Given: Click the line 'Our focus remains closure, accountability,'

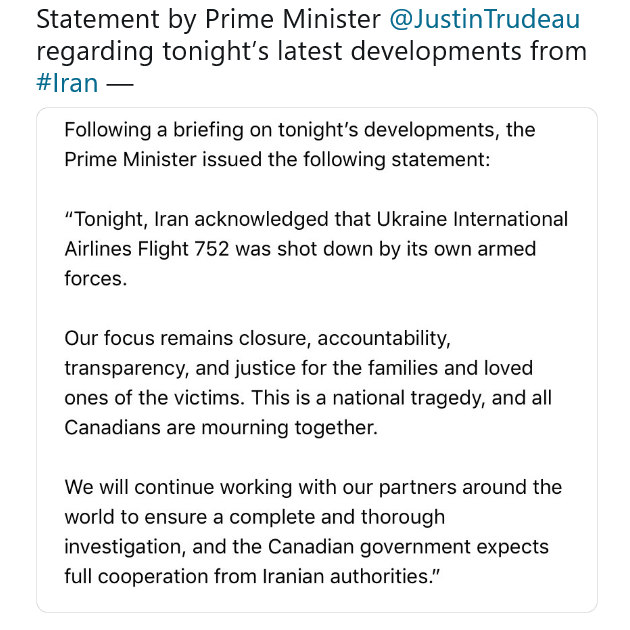Looking at the screenshot, I should 258,339.
